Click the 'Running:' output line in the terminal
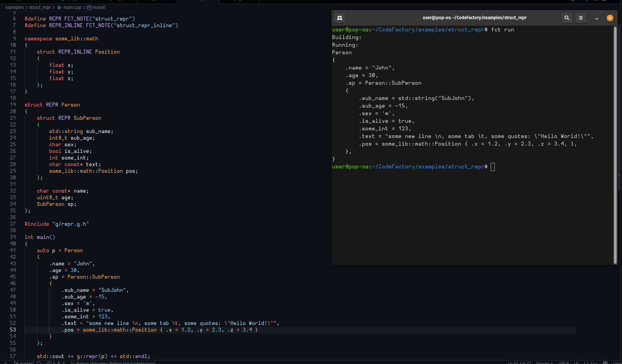Viewport: 622px width, 364px height. pos(345,45)
